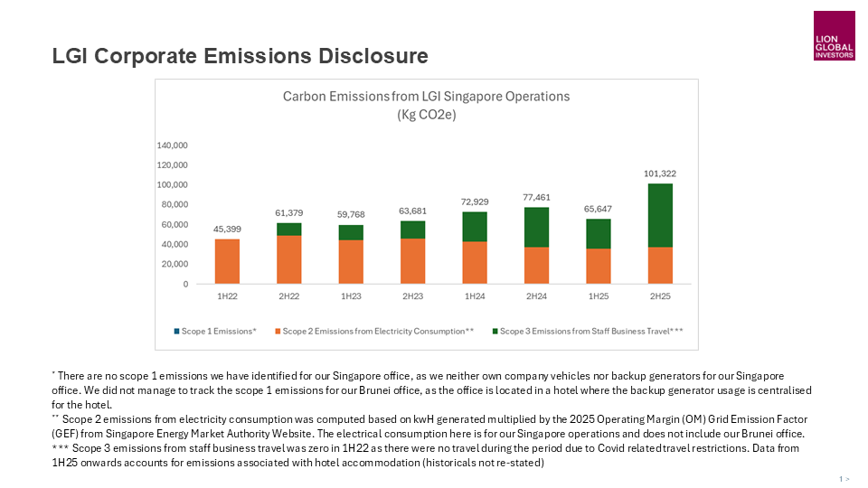Click the slide page number indicator
Viewport: 868px width, 488px height.
pos(843,478)
